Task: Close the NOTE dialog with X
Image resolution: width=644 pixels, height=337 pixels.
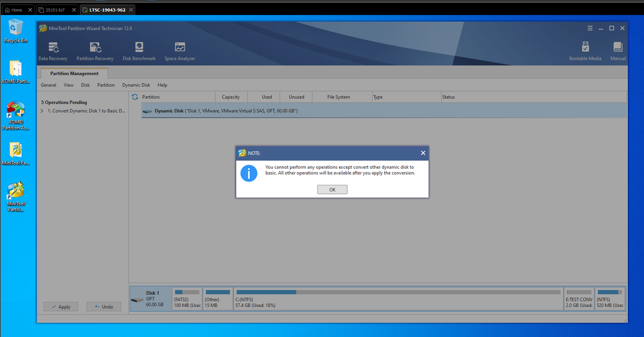Action: 423,153
